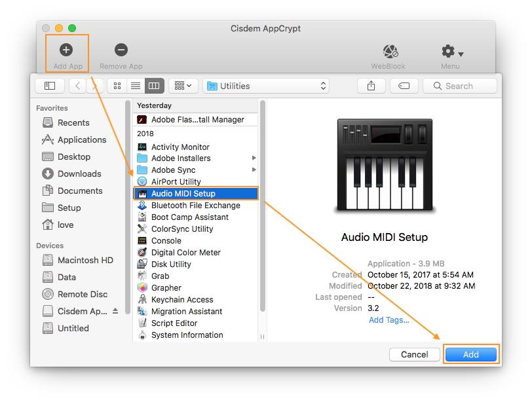532x402 pixels.
Task: Click the Remove App minus icon
Action: coord(121,50)
